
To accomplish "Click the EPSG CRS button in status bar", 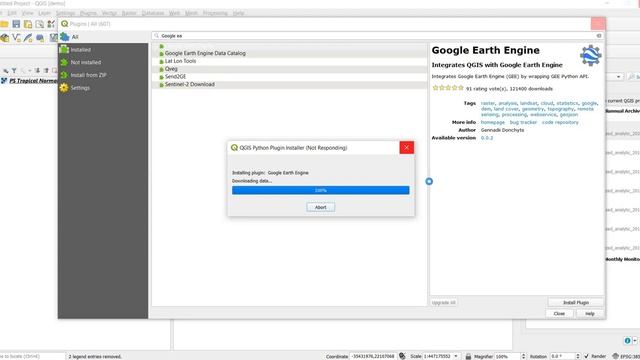I will (x=626, y=356).
